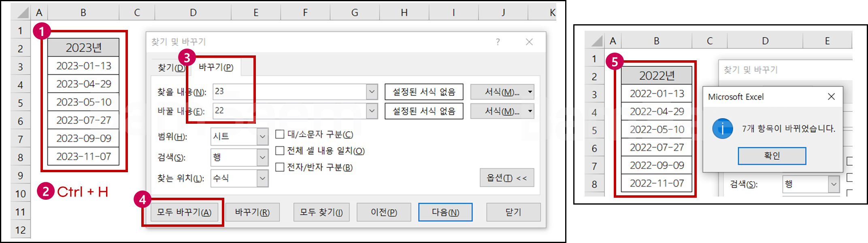Click the 이전(P) button

click(x=384, y=212)
